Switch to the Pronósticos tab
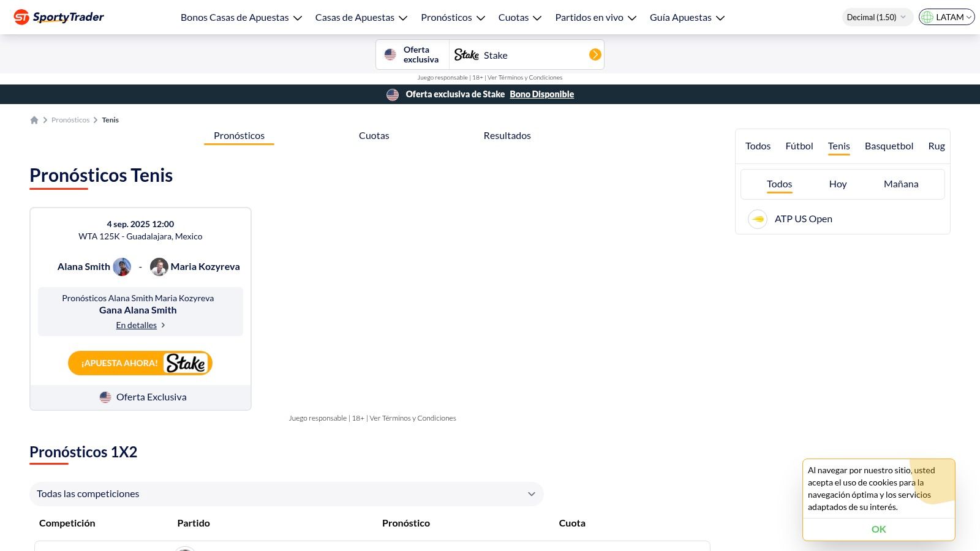This screenshot has height=551, width=980. point(239,136)
